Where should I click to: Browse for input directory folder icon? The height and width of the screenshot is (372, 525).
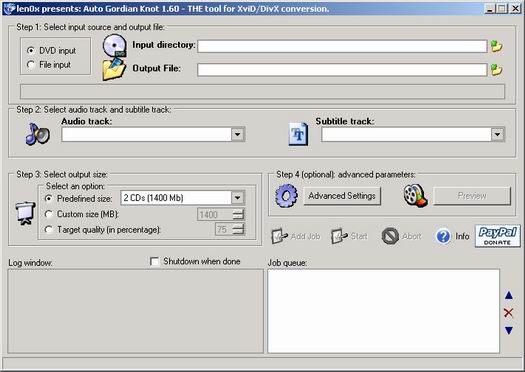[497, 46]
